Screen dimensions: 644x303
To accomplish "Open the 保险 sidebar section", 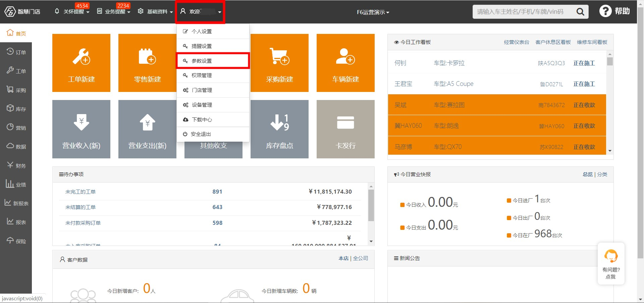I will (16, 241).
